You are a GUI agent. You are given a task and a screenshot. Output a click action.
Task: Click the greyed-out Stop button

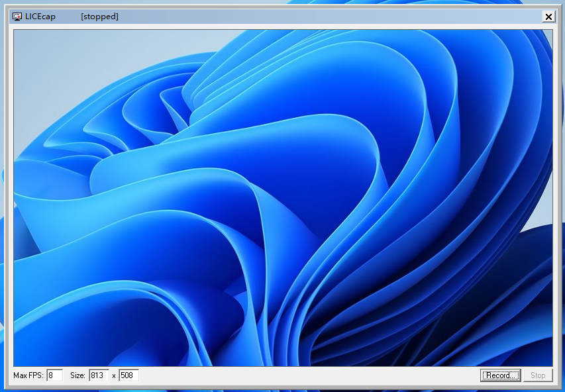click(x=537, y=375)
